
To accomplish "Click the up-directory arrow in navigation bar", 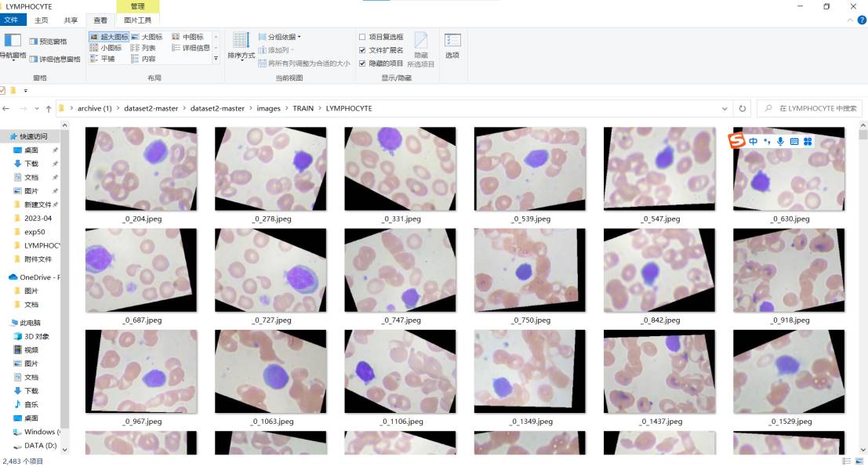I will [x=49, y=108].
